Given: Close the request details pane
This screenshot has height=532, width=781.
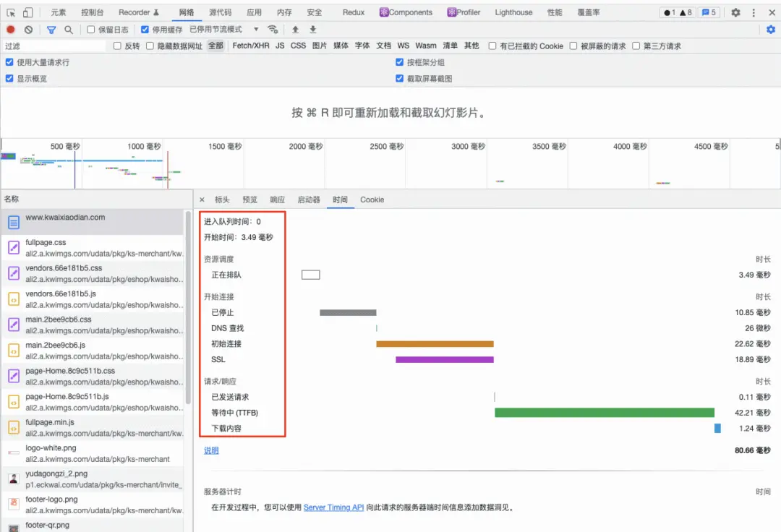Looking at the screenshot, I should coord(202,199).
